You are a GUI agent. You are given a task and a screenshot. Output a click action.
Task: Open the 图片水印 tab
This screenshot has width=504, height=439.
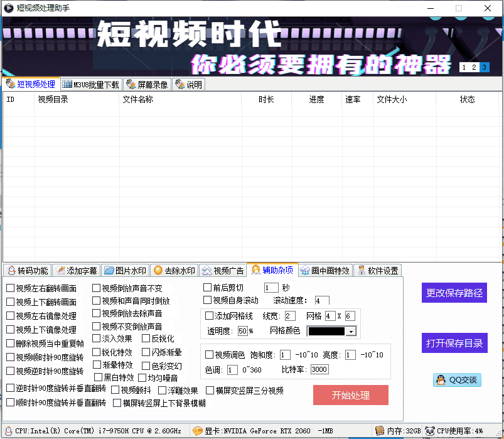[x=126, y=271]
